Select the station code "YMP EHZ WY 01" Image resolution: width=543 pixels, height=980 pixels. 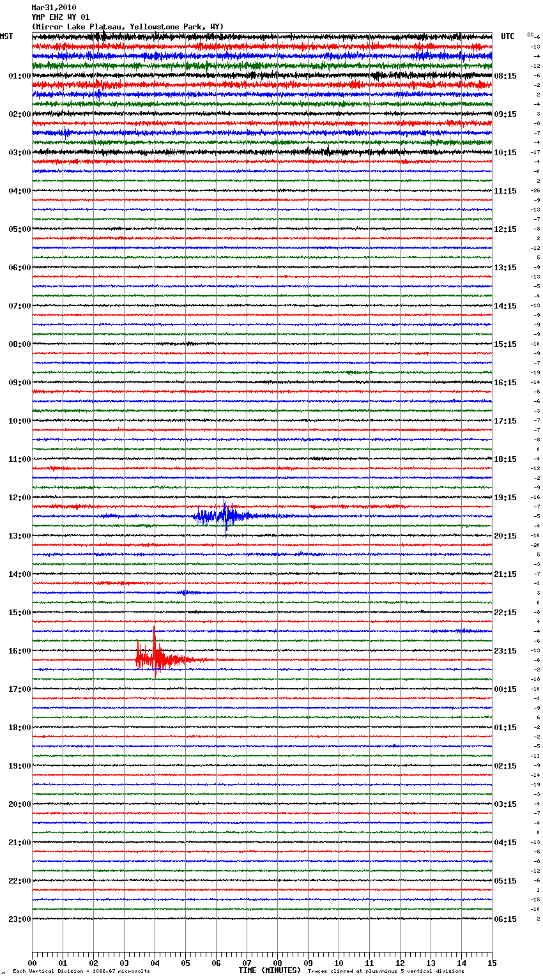(x=61, y=17)
